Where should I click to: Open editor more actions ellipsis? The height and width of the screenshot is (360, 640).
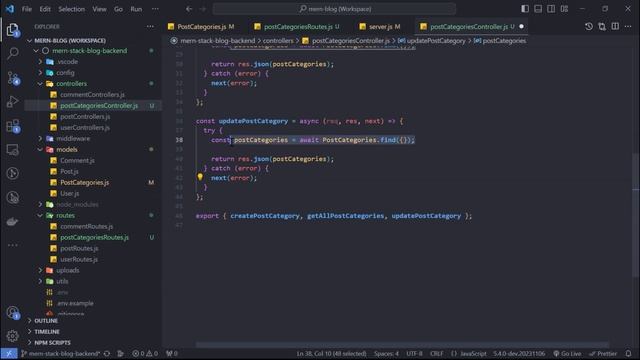[x=628, y=27]
